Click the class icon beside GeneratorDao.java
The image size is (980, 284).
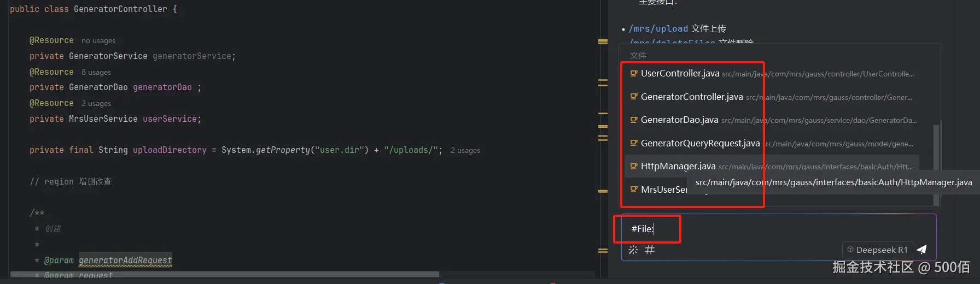click(634, 120)
